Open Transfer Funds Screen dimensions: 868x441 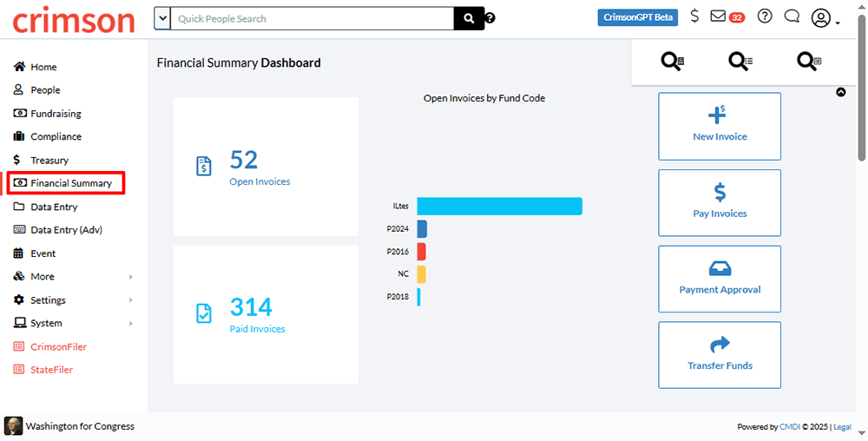tap(720, 355)
